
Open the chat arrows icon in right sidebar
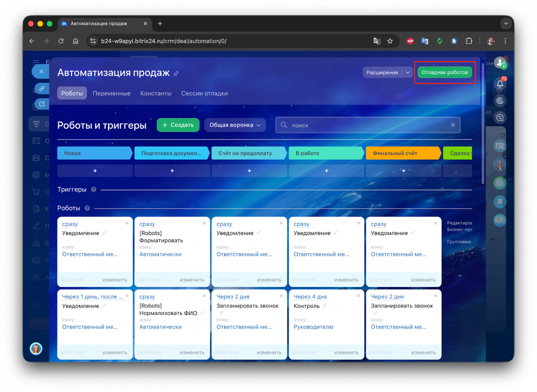pyautogui.click(x=500, y=118)
